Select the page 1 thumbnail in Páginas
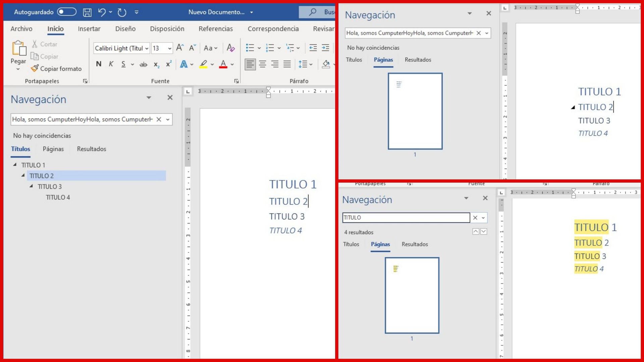 [x=412, y=296]
